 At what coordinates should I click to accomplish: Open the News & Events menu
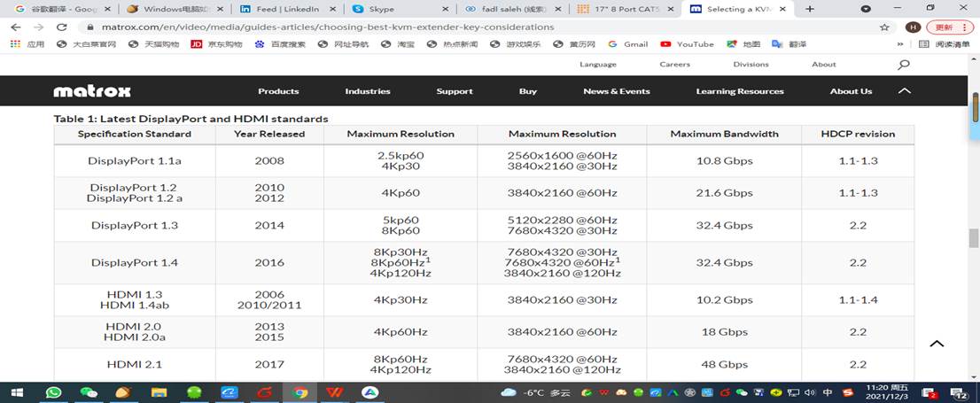[616, 91]
